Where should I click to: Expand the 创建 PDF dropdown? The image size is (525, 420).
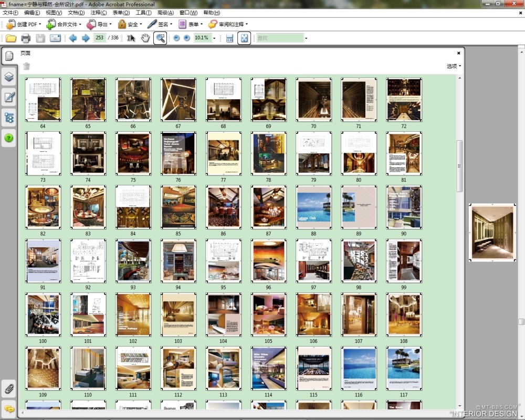[x=24, y=24]
